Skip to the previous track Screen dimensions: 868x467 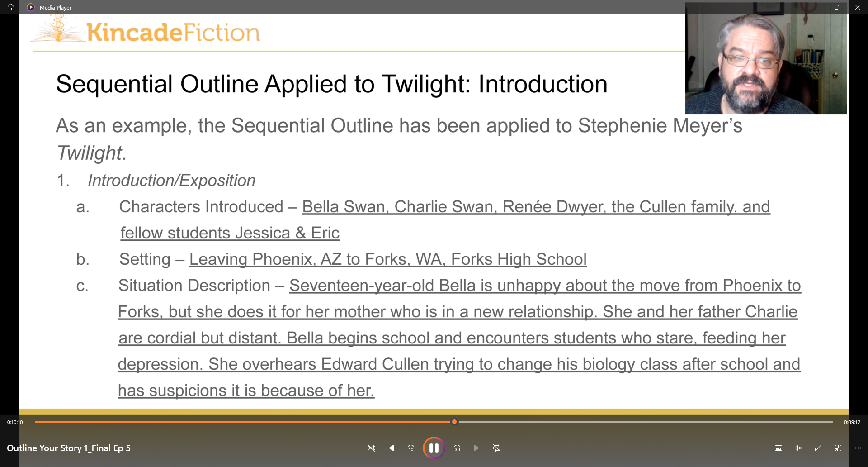(391, 448)
